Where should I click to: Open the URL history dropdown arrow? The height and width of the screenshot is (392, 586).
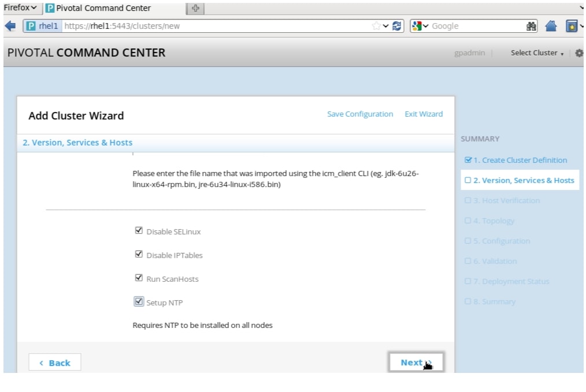click(385, 26)
